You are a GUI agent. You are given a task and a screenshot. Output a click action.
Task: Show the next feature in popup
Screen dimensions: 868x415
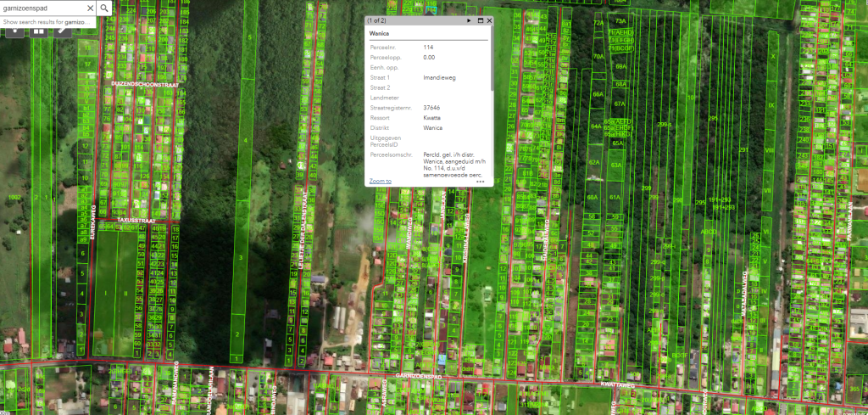[470, 20]
